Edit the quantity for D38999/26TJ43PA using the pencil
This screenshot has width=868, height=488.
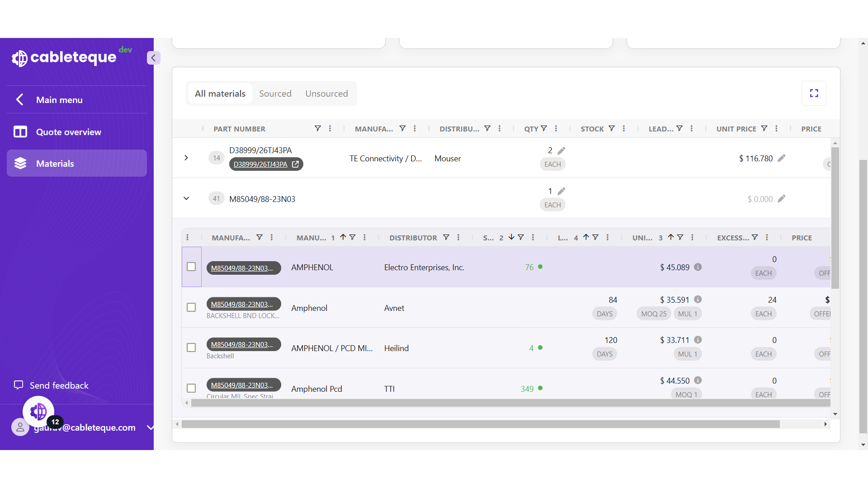561,150
